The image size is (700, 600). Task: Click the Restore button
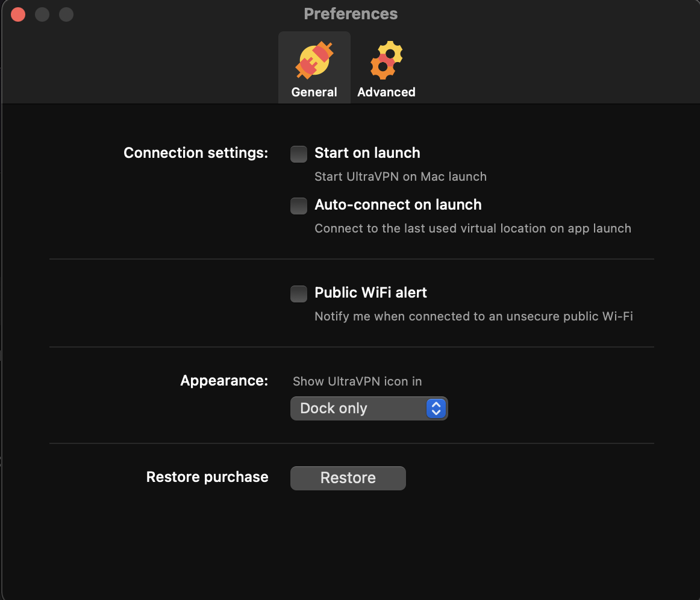click(x=348, y=478)
